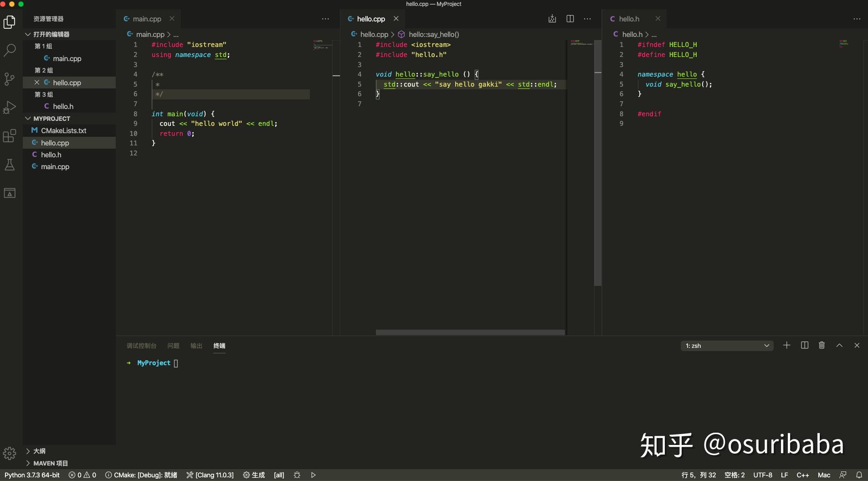Viewport: 868px width, 481px height.
Task: Switch to the 问题 panel tab
Action: [x=173, y=346]
